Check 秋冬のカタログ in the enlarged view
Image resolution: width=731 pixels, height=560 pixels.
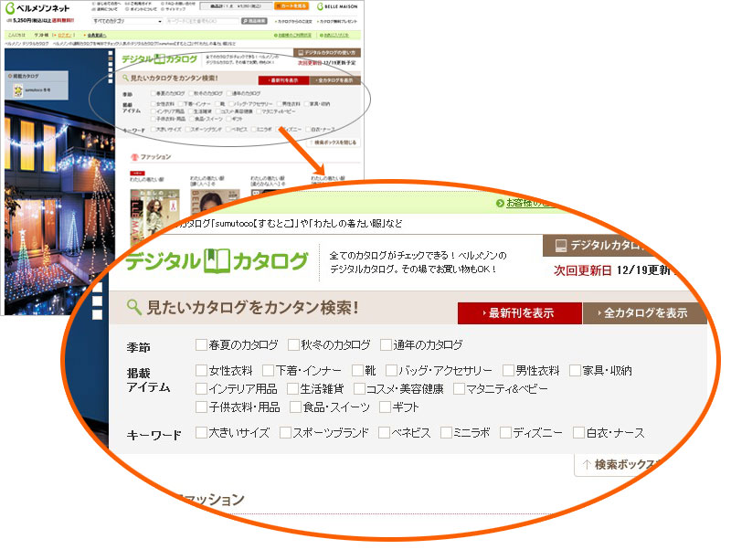click(293, 345)
